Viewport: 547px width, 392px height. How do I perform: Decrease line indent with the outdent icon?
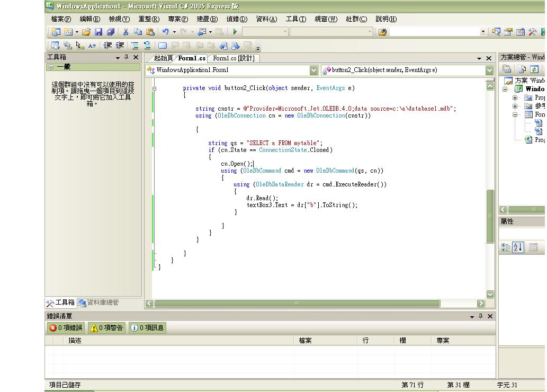click(x=107, y=46)
